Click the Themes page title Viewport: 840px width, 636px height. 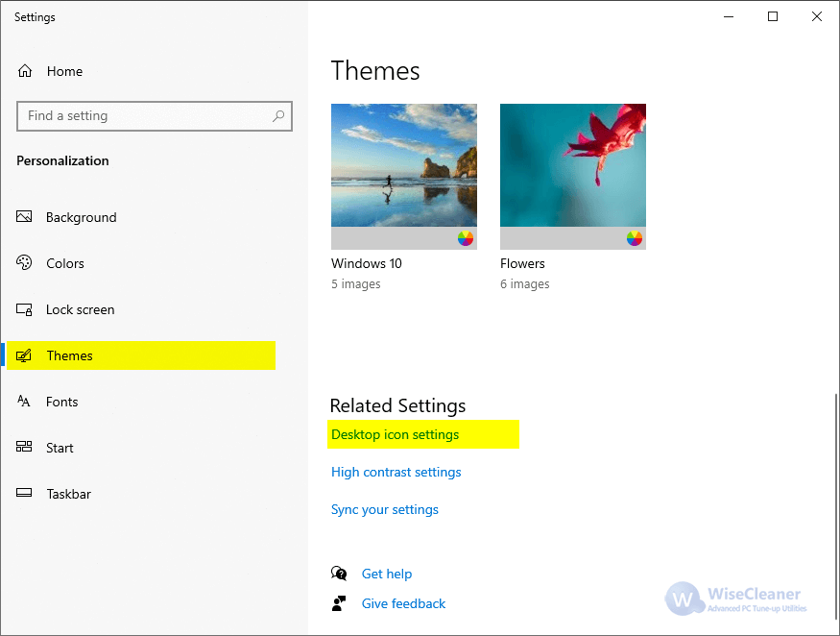[375, 71]
